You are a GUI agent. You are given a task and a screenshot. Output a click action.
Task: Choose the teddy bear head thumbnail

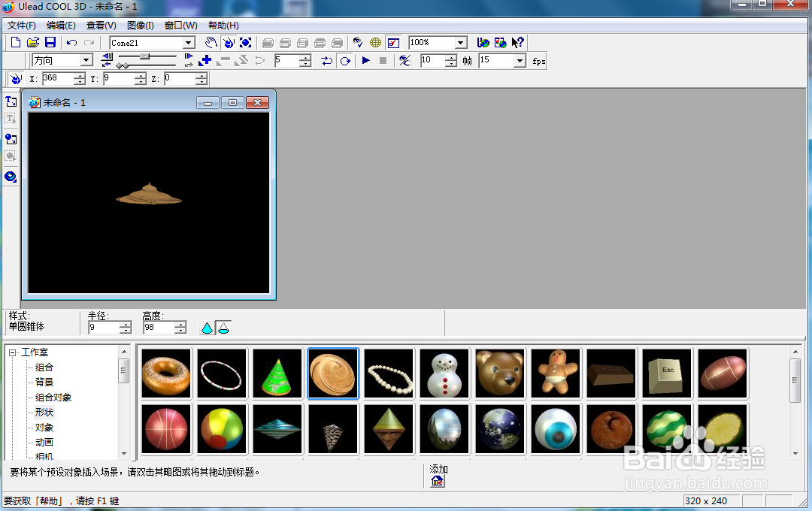coord(500,373)
